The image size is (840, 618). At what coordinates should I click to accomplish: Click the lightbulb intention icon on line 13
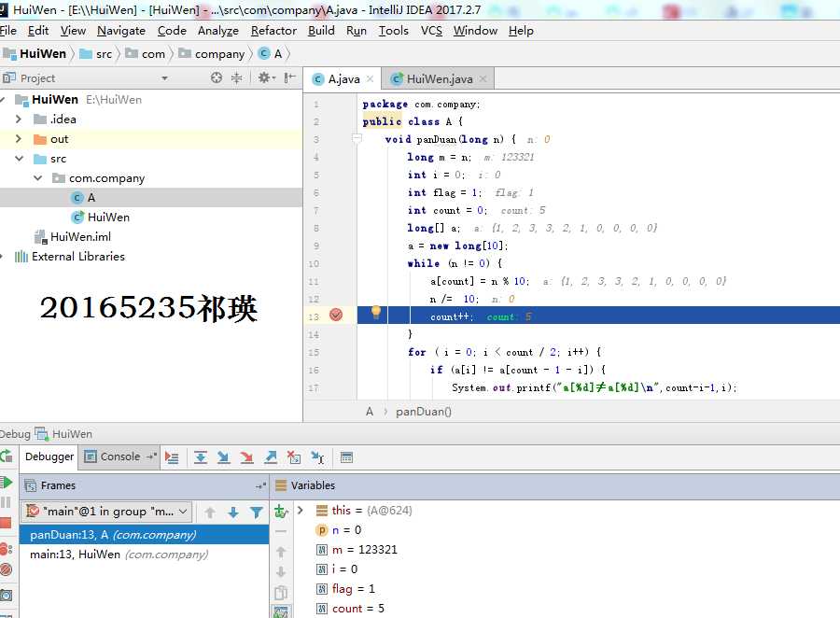[x=376, y=312]
